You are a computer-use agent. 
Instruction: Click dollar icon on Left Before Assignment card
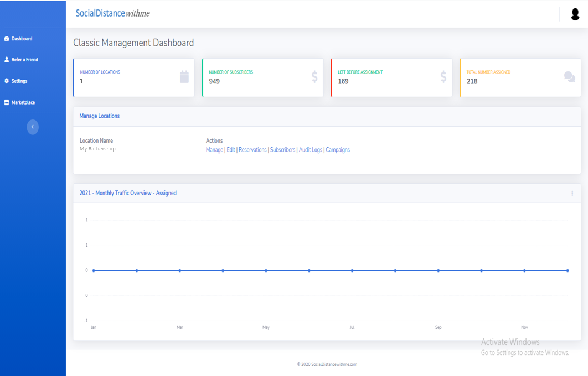point(443,77)
